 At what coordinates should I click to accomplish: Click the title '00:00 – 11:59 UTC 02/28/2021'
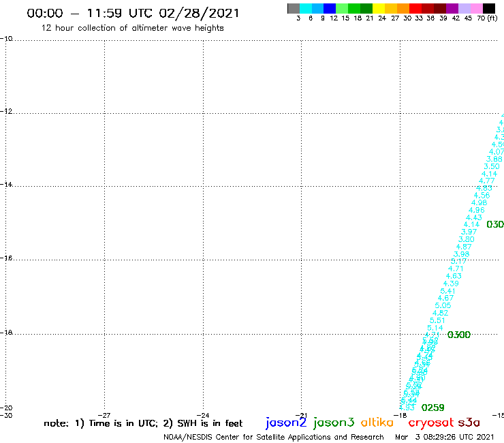(x=133, y=13)
